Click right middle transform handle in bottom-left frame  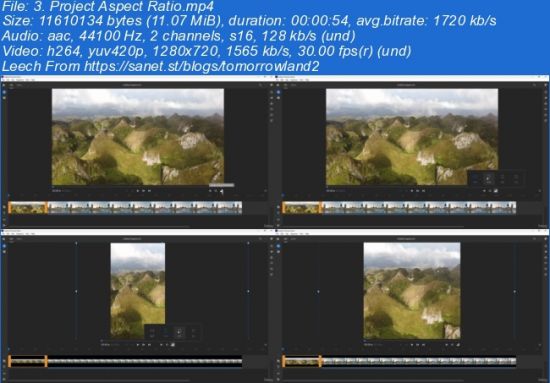coord(248,291)
